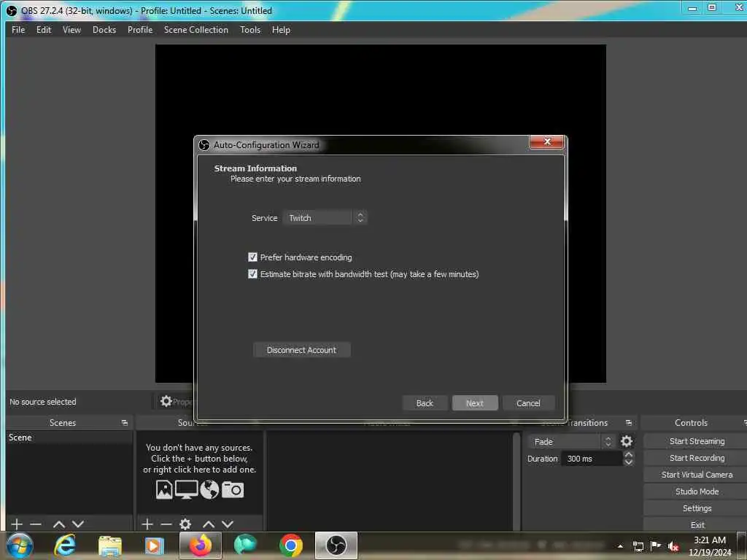Image resolution: width=747 pixels, height=560 pixels.
Task: Increase the transition Duration value
Action: pyautogui.click(x=628, y=455)
